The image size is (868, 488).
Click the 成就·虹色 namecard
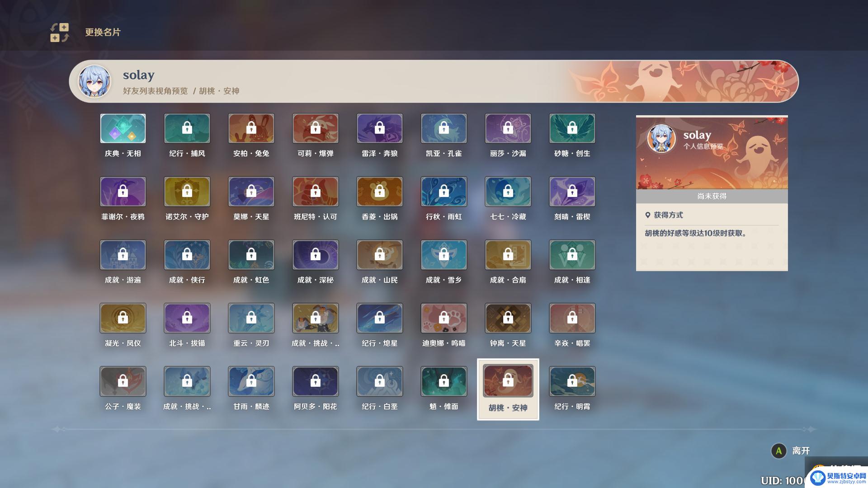(251, 255)
